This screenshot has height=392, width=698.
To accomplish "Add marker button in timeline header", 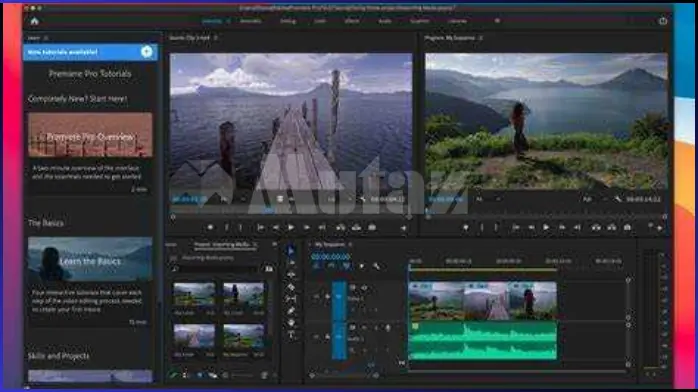I will pos(361,266).
